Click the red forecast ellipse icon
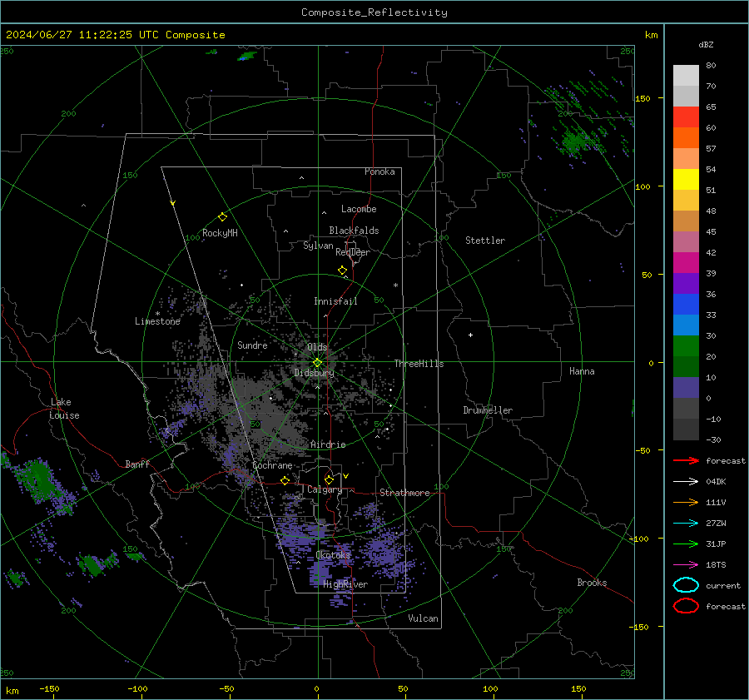The width and height of the screenshot is (749, 700). [x=686, y=606]
